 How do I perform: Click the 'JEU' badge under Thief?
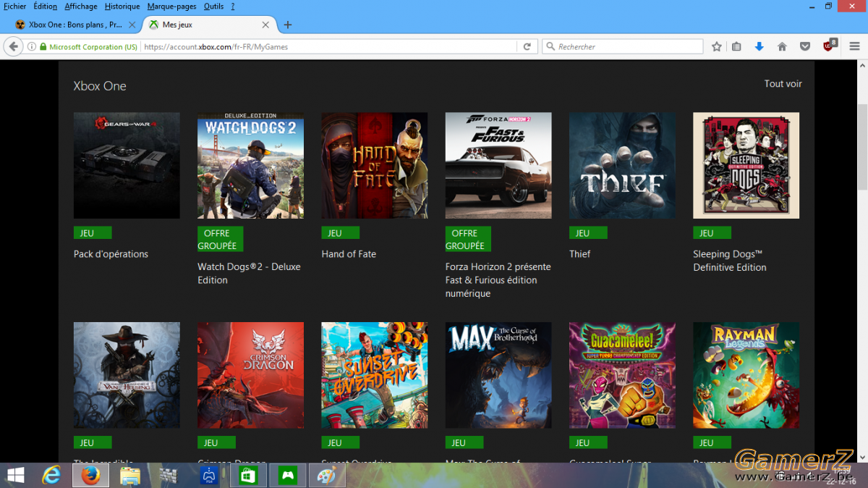click(x=588, y=233)
